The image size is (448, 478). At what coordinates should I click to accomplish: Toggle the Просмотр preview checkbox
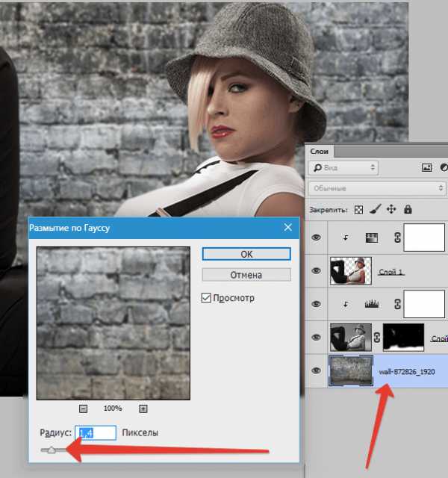coord(206,298)
